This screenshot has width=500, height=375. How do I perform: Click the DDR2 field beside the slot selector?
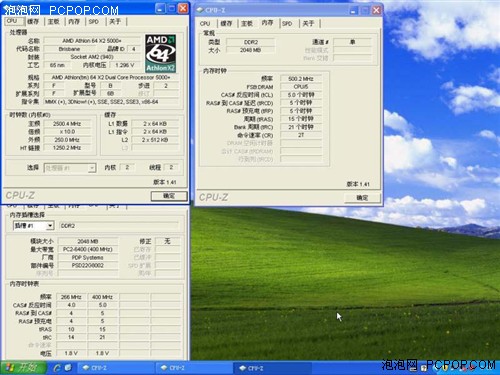click(x=119, y=226)
